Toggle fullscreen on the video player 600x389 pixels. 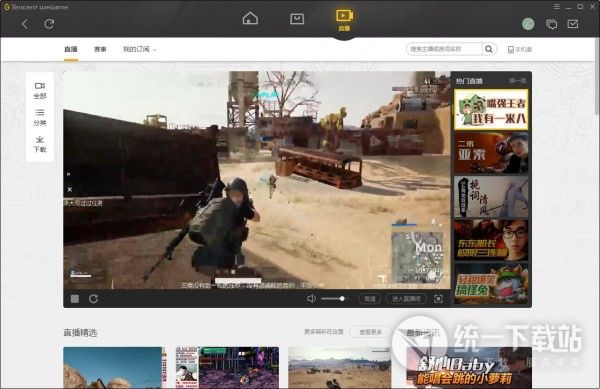click(439, 299)
